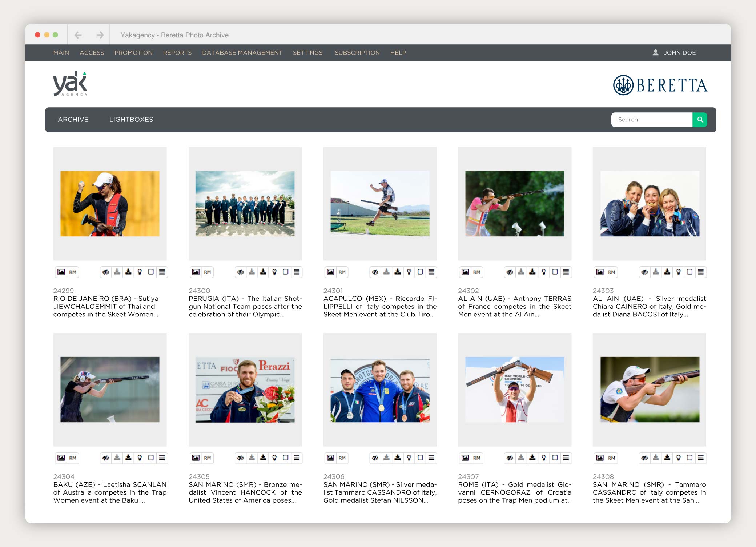
Task: Select photo 24303 with its checkbox
Action: (690, 272)
